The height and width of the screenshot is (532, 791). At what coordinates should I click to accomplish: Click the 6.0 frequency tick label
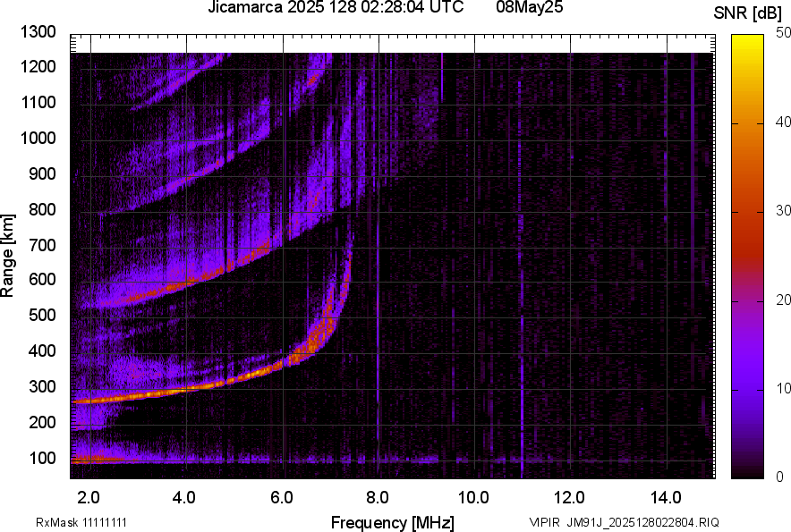[x=282, y=498]
